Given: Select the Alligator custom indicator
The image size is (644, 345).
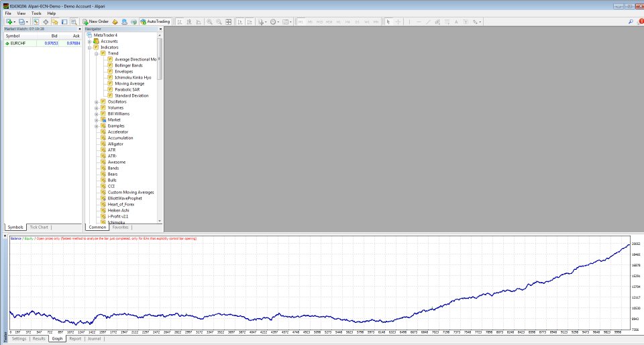Looking at the screenshot, I should (115, 144).
